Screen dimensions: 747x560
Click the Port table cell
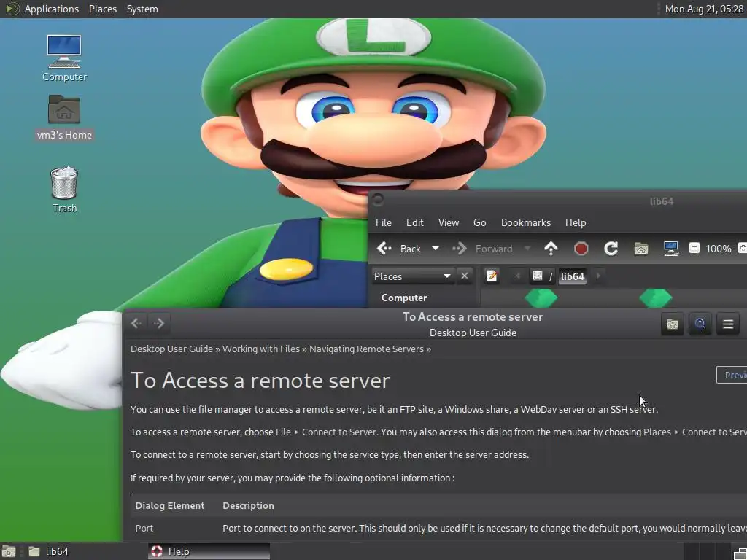(144, 528)
